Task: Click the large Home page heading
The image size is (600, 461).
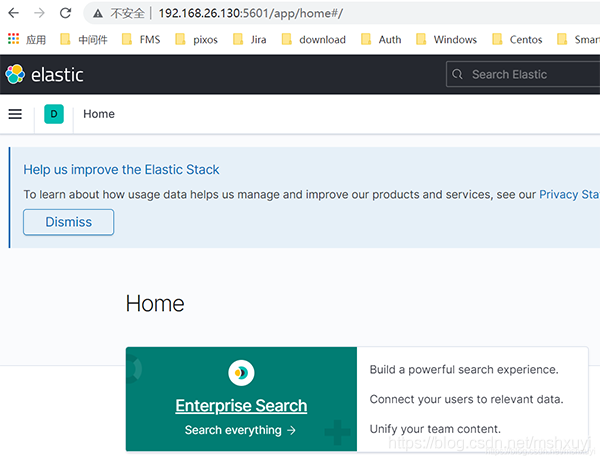Action: (x=155, y=304)
